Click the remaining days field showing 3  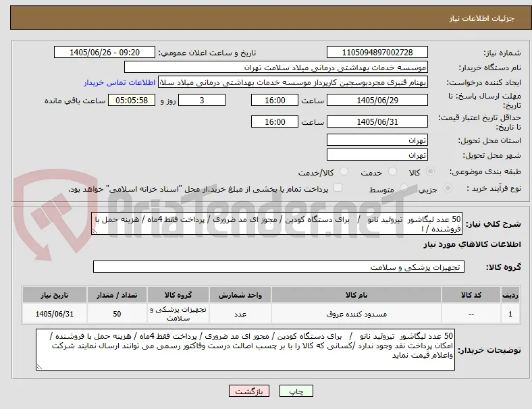click(202, 101)
